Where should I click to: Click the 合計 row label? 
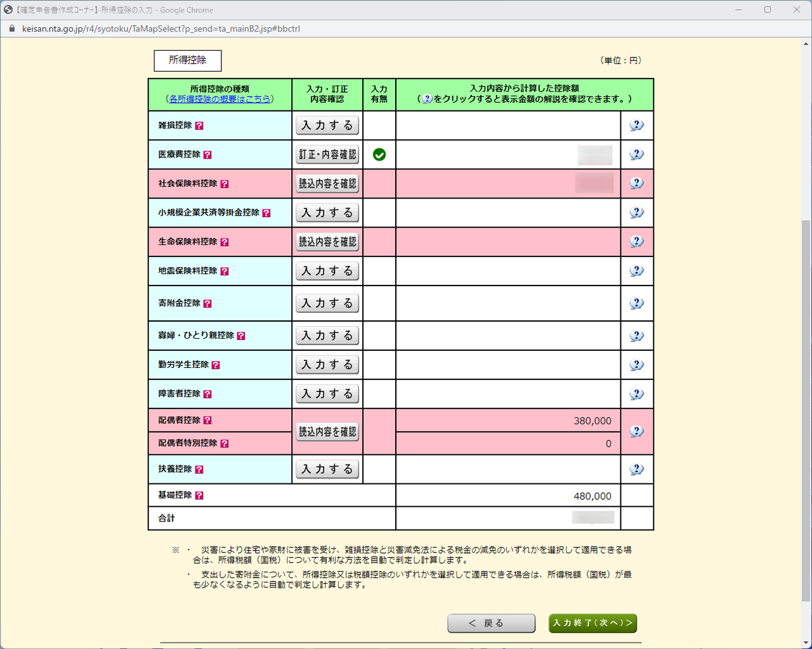(167, 518)
